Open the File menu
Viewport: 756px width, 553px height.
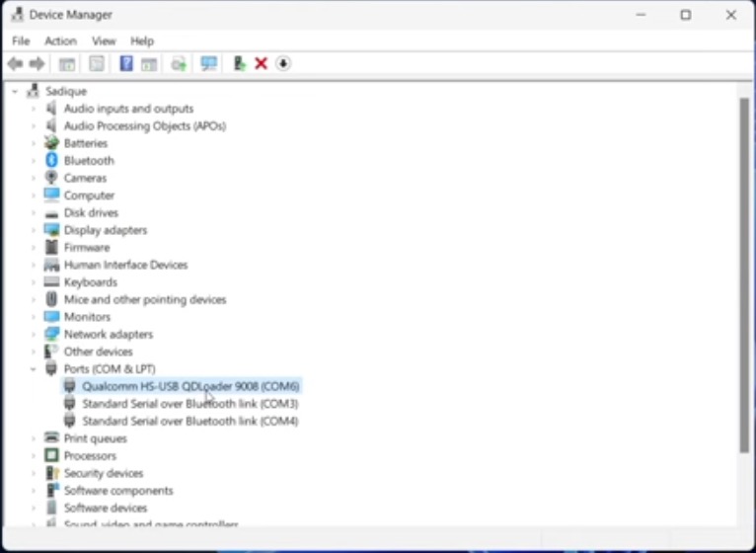coord(21,41)
